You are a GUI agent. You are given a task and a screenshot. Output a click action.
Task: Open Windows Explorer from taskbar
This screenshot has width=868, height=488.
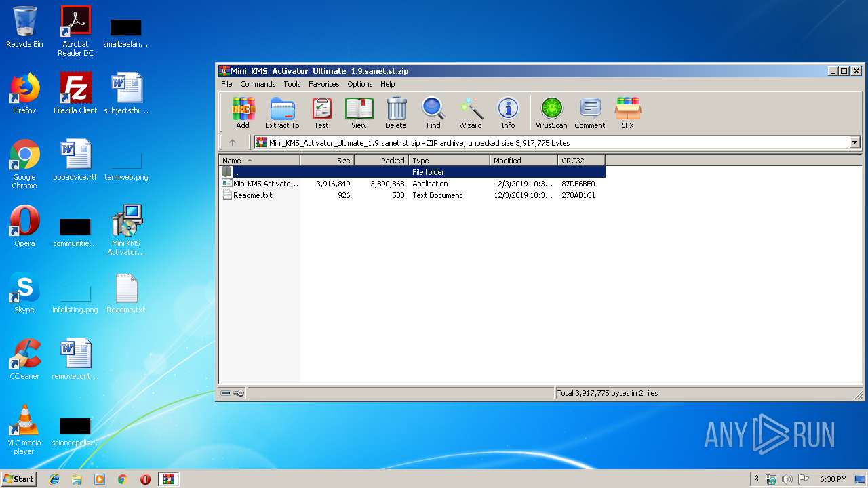(x=77, y=479)
